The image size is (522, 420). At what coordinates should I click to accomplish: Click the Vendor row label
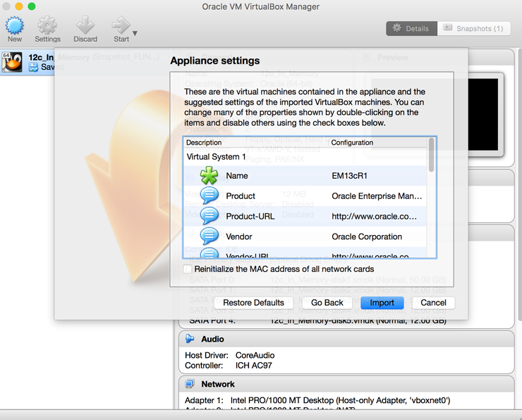pyautogui.click(x=238, y=236)
